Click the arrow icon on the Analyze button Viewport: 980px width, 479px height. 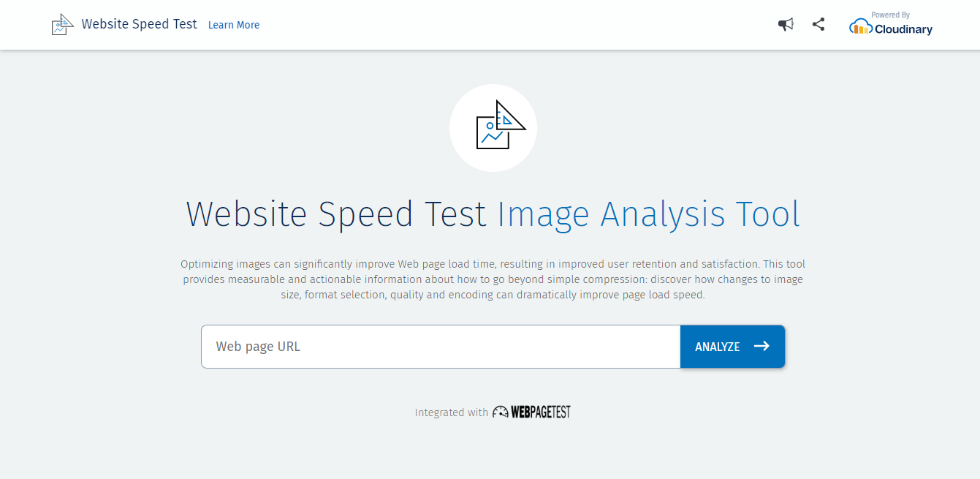tap(761, 346)
